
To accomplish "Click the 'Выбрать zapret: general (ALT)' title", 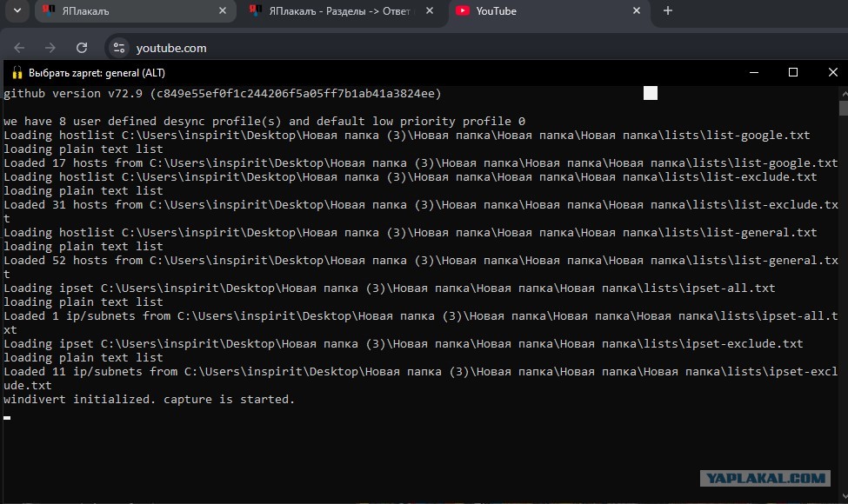I will pyautogui.click(x=97, y=73).
